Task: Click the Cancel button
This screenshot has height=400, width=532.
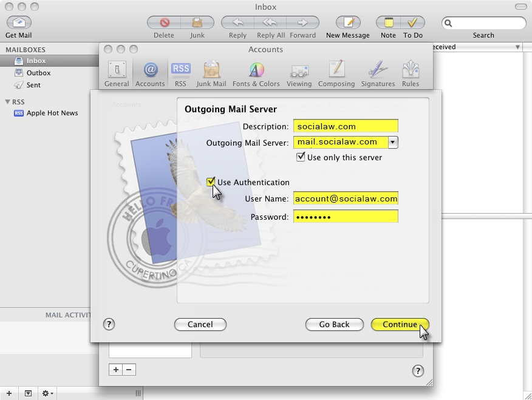Action: coord(200,324)
